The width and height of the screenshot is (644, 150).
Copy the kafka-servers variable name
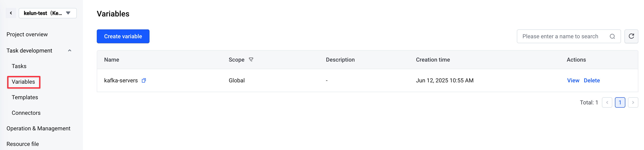pyautogui.click(x=144, y=80)
